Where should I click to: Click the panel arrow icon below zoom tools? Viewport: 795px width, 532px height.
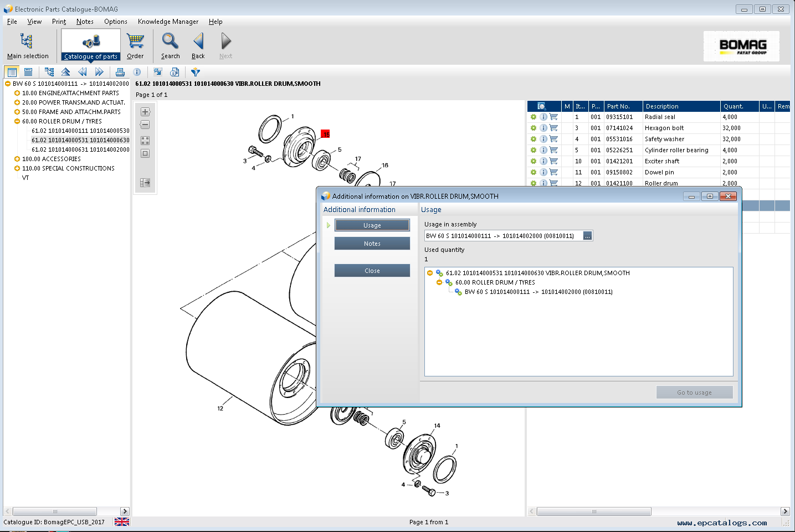(145, 183)
